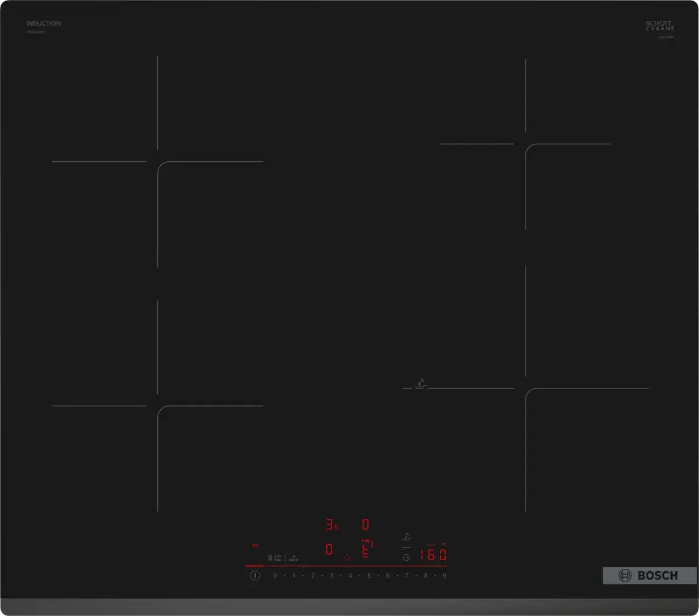Select the front-left zone display showing 0
The width and height of the screenshot is (699, 616).
click(x=329, y=549)
